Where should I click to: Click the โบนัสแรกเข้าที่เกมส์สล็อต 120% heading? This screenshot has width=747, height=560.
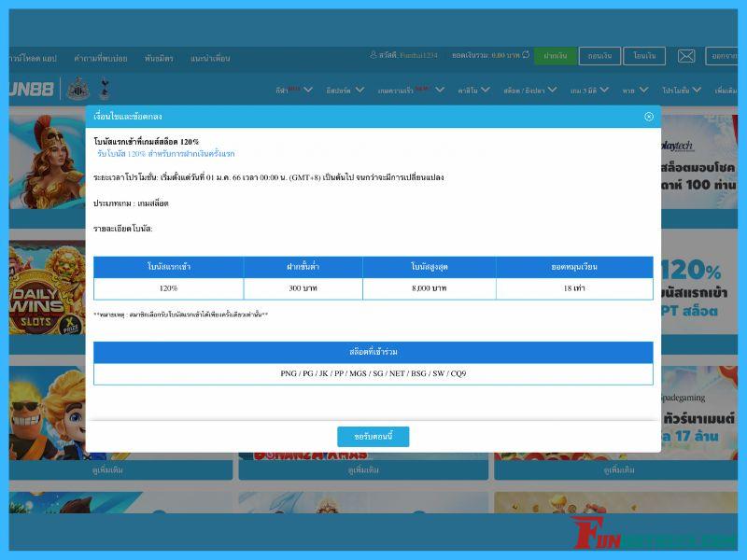[147, 142]
